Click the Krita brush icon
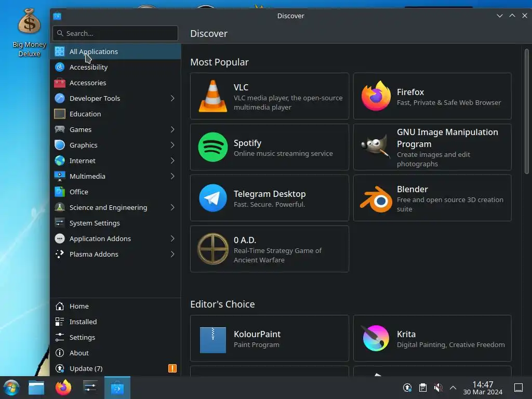The image size is (532, 399). [x=376, y=338]
